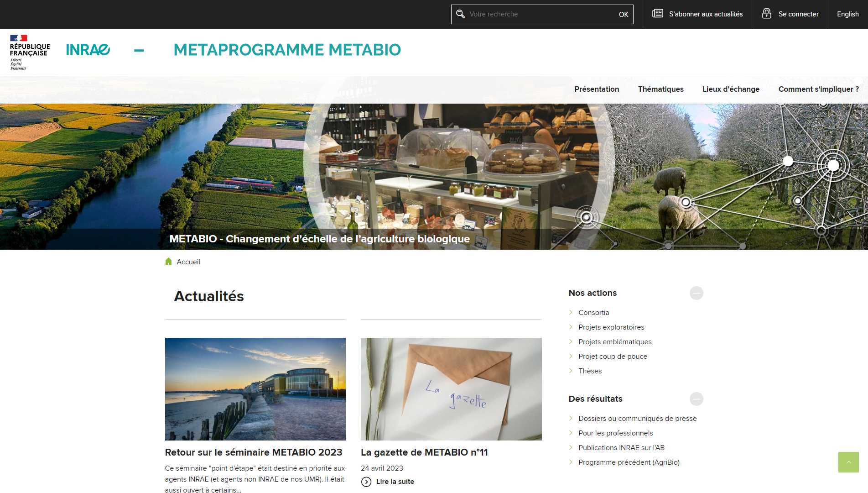Image resolution: width=868 pixels, height=493 pixels.
Task: Click the circled arrow icon by Lire la suite
Action: [x=366, y=482]
